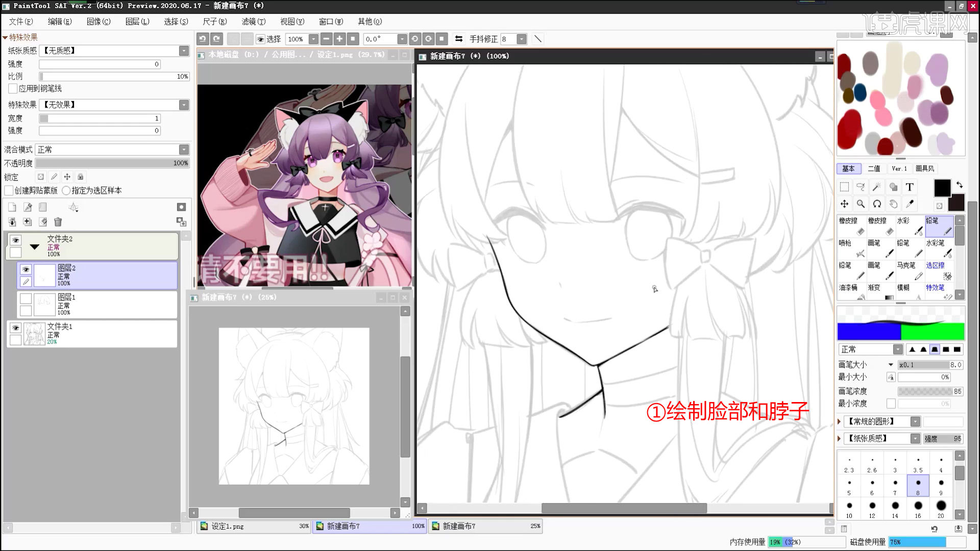
Task: Adjust the 画笔浓度 density slider
Action: (930, 391)
